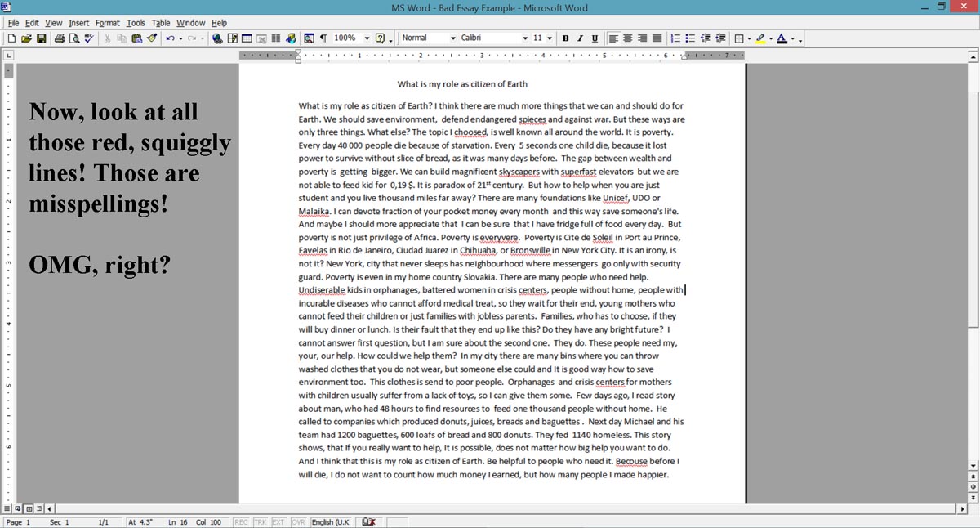Insert a hyperlink using the toolbar icon
The width and height of the screenshot is (980, 528).
(x=216, y=38)
